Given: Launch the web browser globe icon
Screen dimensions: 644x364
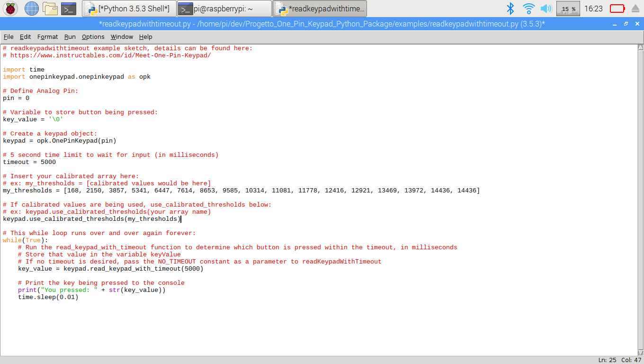Looking at the screenshot, I should [31, 8].
